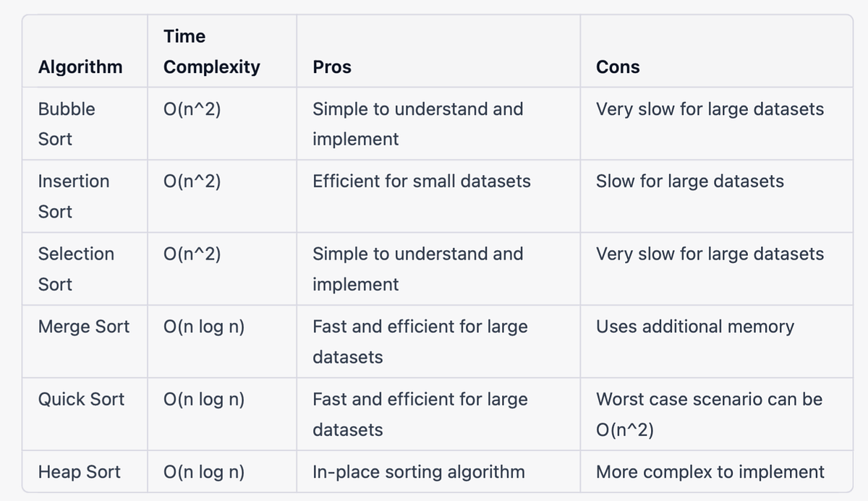868x501 pixels.
Task: Click 'More complex to implement' cell
Action: [716, 471]
